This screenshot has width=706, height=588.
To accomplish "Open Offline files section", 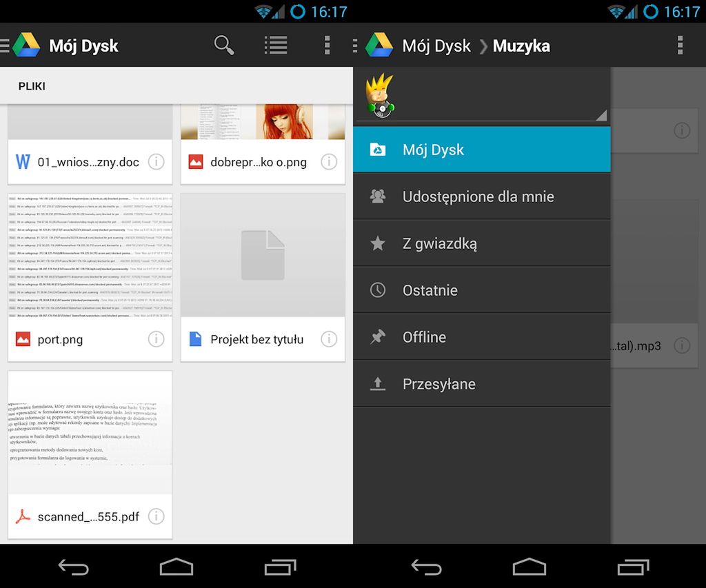I will coord(482,337).
